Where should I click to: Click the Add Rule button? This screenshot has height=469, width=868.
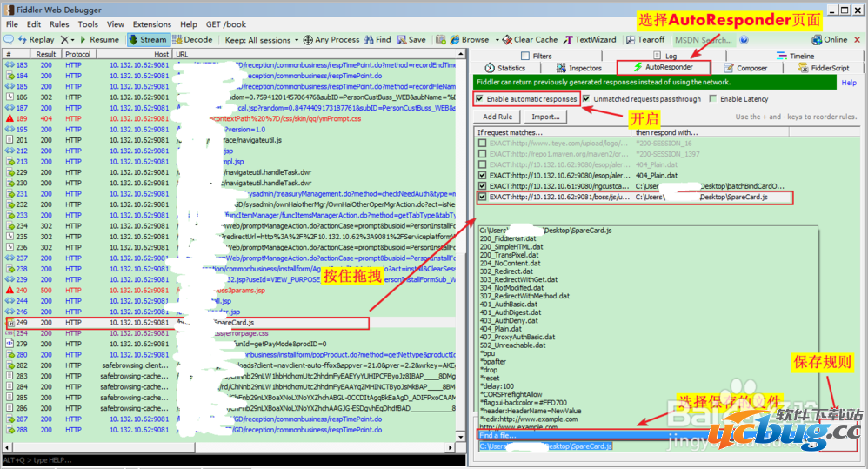497,117
